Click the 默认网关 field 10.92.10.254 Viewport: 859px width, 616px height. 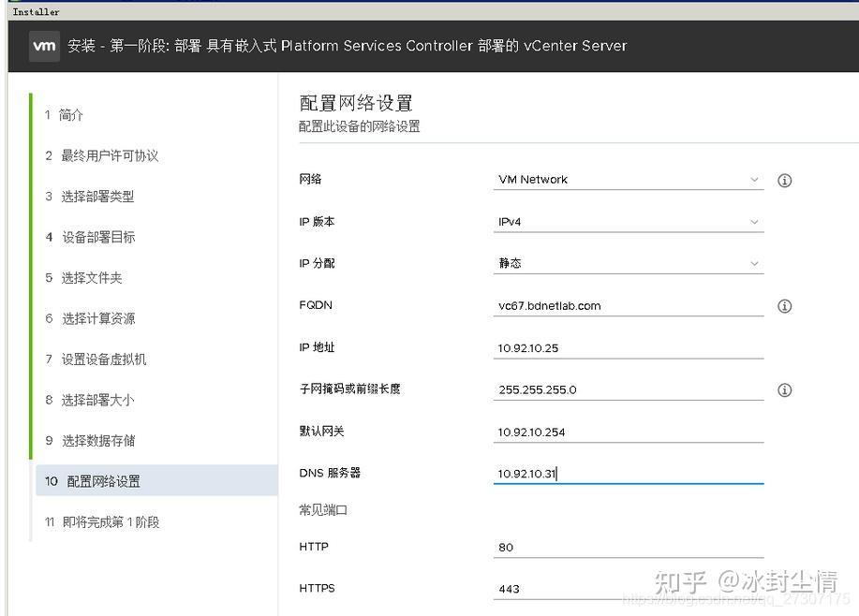tap(629, 432)
